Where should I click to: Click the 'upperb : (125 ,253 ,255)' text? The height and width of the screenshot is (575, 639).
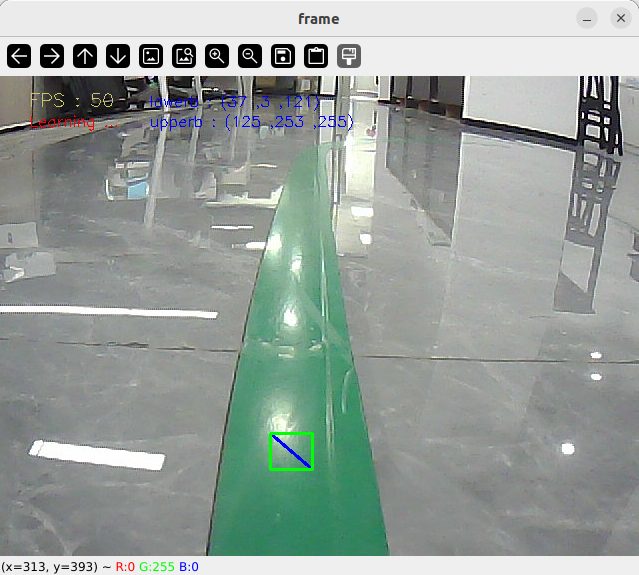point(251,122)
